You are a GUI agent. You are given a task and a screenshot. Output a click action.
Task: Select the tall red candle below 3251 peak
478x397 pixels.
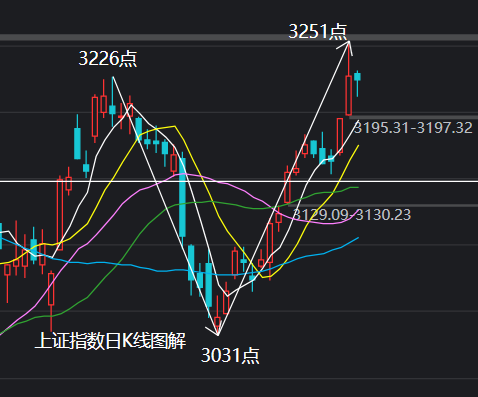coord(349,95)
